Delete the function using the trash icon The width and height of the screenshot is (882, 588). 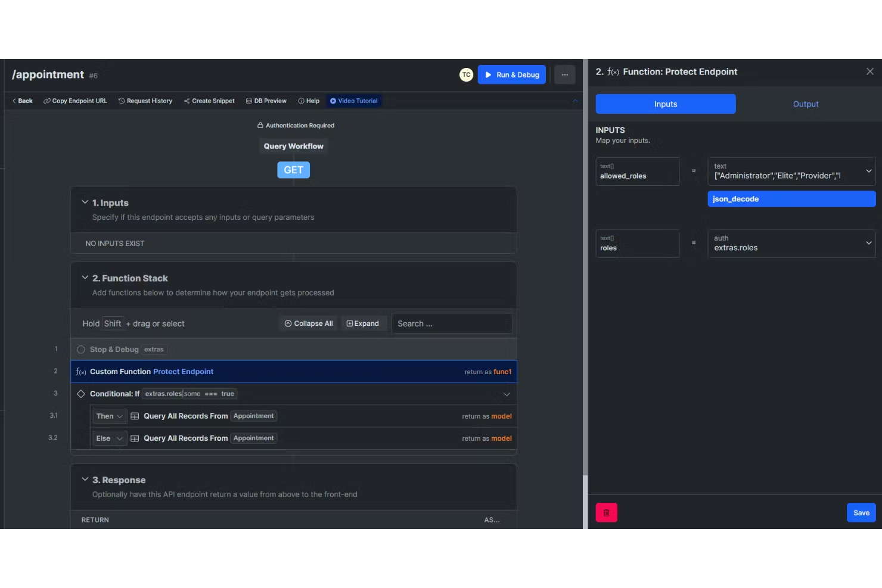pos(606,512)
